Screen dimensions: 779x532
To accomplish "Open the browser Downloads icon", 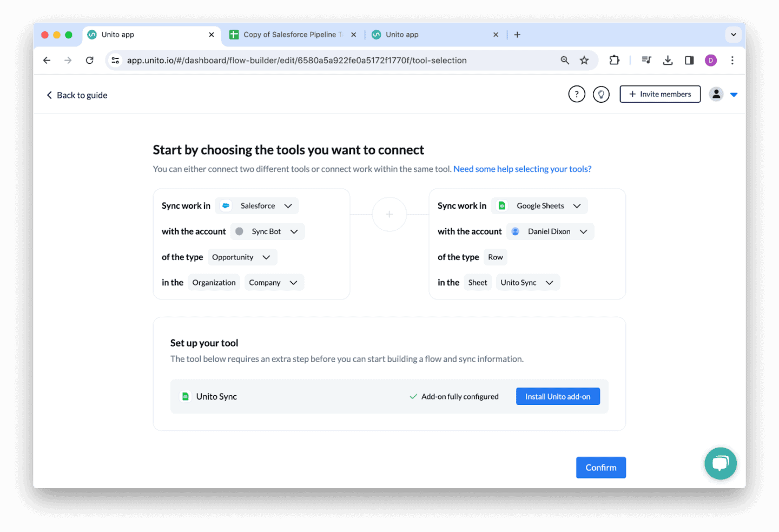I will (668, 60).
